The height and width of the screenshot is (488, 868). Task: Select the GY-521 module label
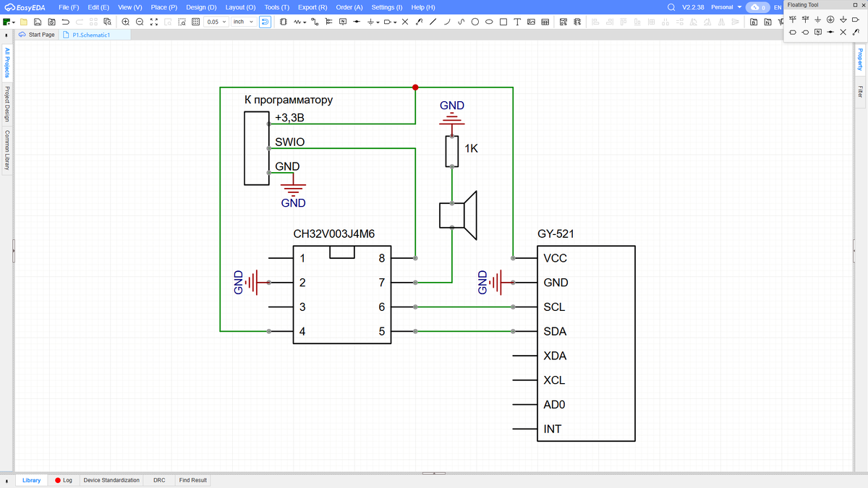click(x=556, y=234)
